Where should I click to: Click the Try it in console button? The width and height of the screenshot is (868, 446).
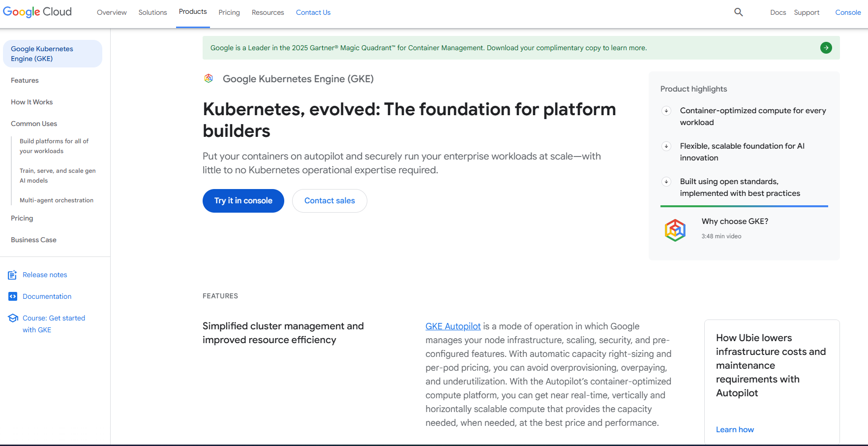(x=243, y=200)
